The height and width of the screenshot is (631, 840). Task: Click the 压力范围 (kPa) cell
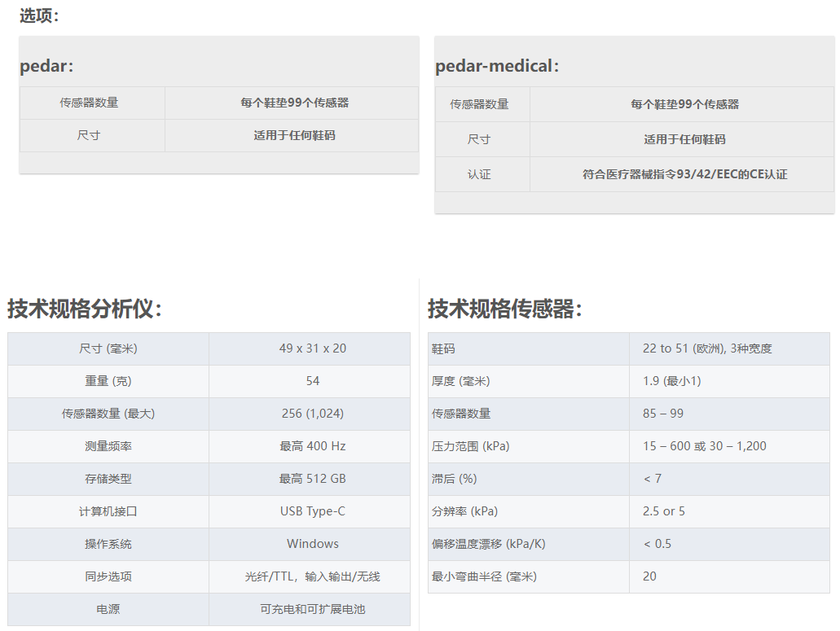tap(529, 446)
